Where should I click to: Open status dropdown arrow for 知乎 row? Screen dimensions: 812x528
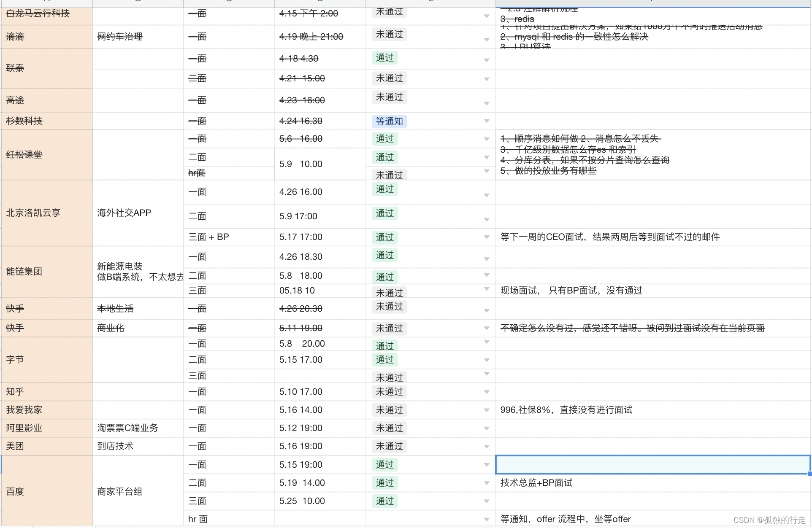point(487,392)
